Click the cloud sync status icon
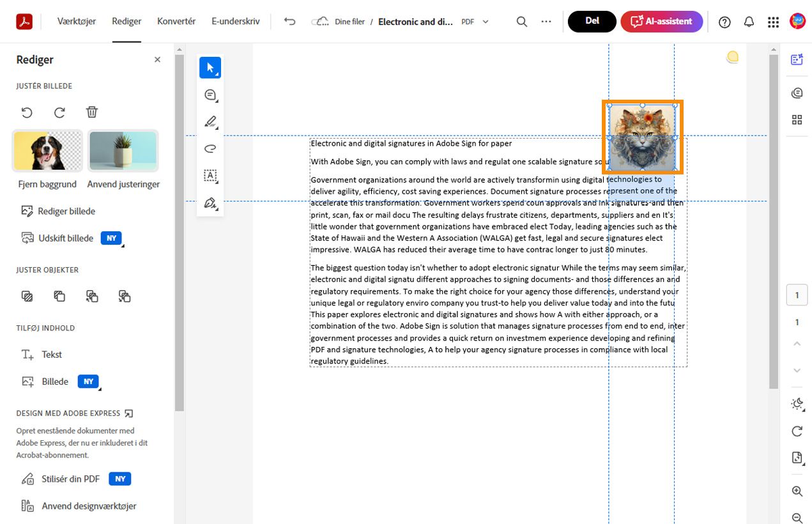 coord(320,22)
